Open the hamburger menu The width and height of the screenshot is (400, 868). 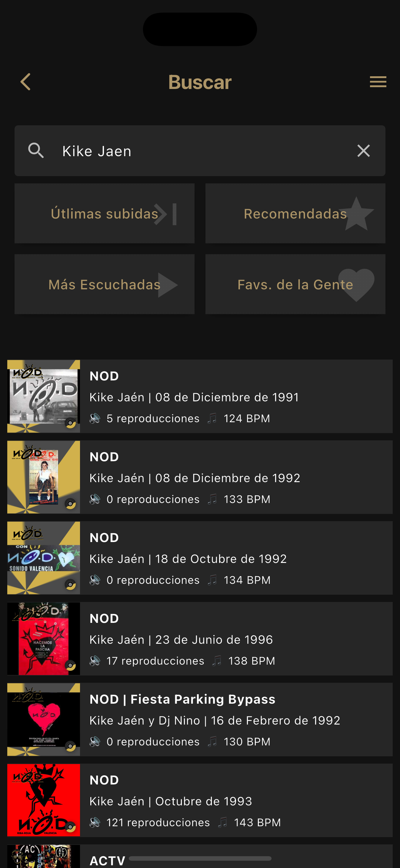tap(378, 82)
